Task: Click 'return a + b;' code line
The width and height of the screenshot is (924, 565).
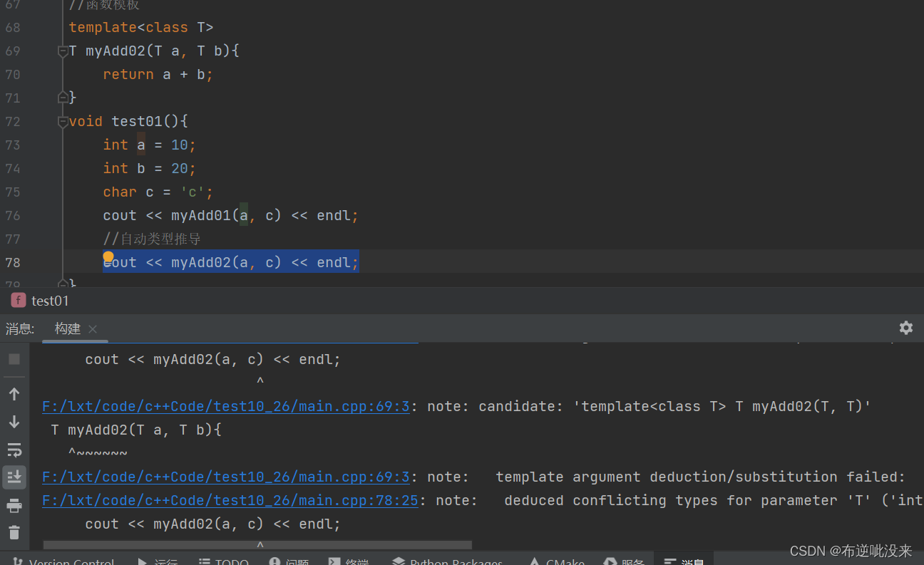Action: click(158, 75)
